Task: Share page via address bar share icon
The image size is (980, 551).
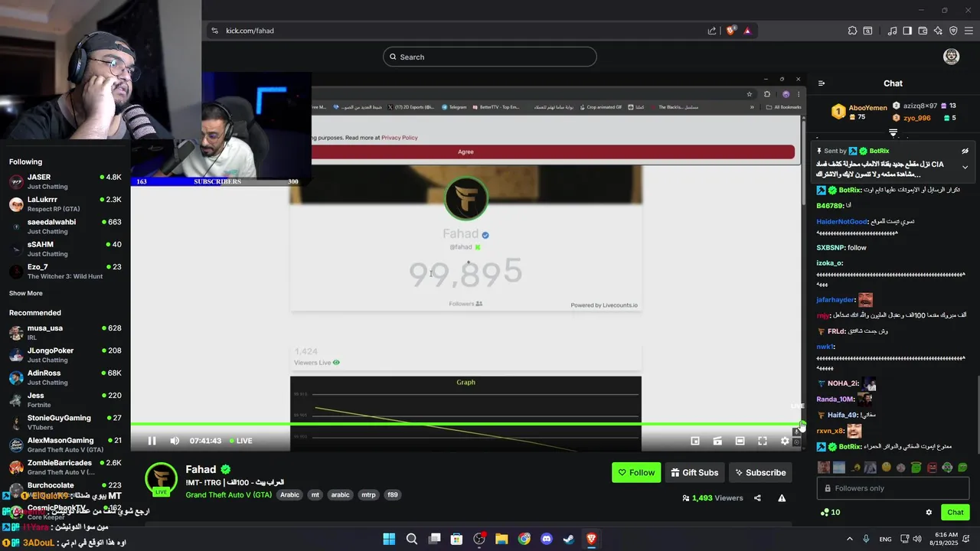Action: pos(712,31)
